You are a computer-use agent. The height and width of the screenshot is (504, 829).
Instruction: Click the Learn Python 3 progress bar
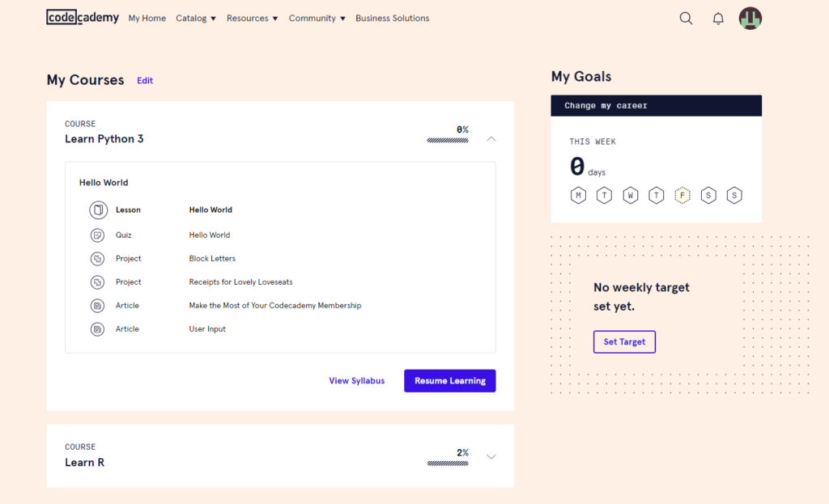(x=448, y=141)
